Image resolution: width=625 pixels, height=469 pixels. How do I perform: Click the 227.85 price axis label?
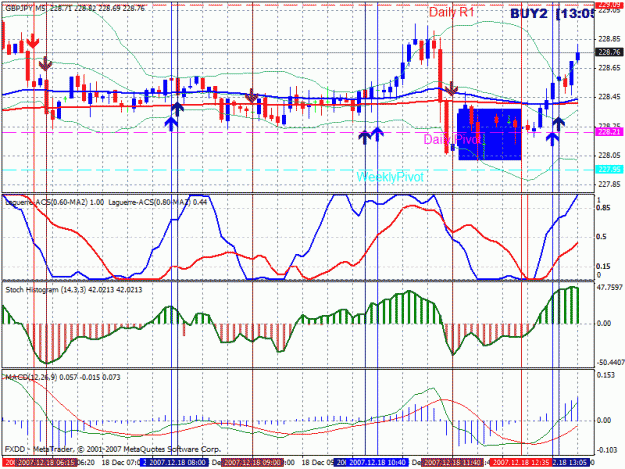[609, 184]
